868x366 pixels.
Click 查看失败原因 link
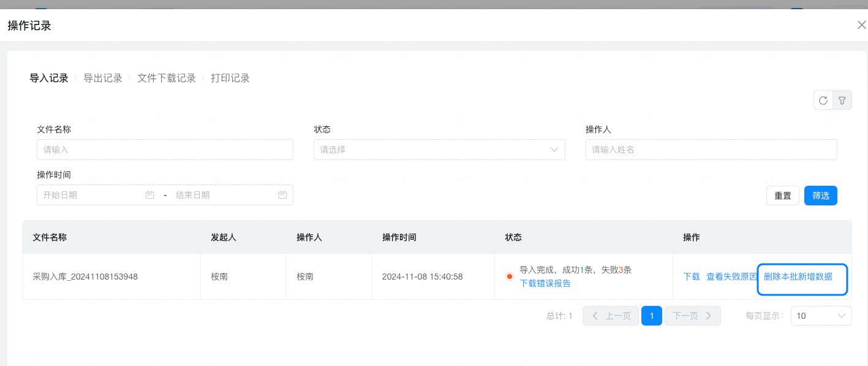pyautogui.click(x=732, y=276)
